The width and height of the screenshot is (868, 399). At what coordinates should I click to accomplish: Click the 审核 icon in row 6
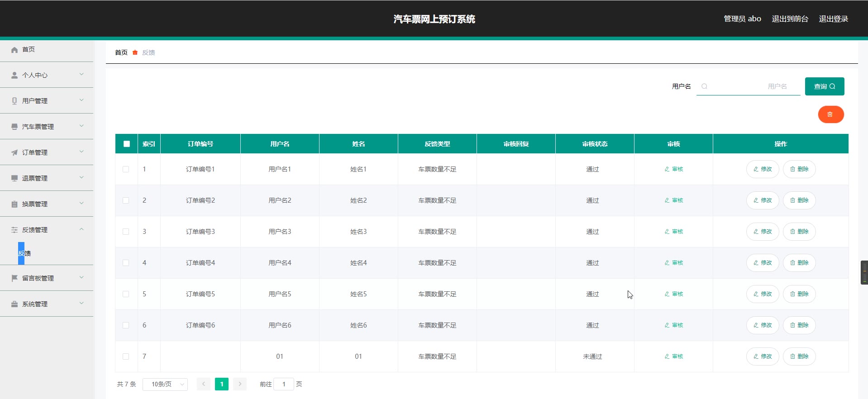[x=667, y=325]
